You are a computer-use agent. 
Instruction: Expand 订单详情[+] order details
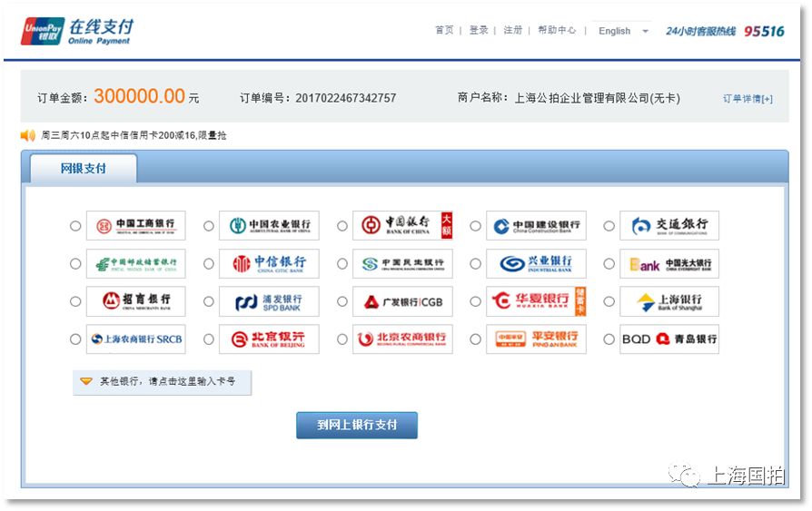748,99
